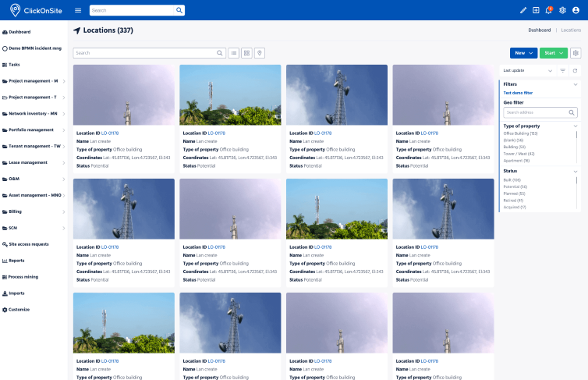The image size is (588, 380).
Task: Click the add-plus box icon in header
Action: (536, 10)
